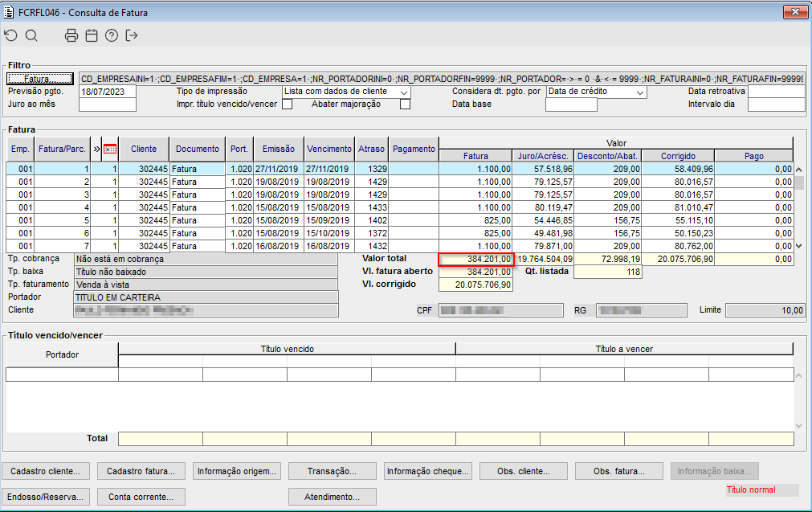Enable the Abater majoração checkbox

pyautogui.click(x=405, y=104)
